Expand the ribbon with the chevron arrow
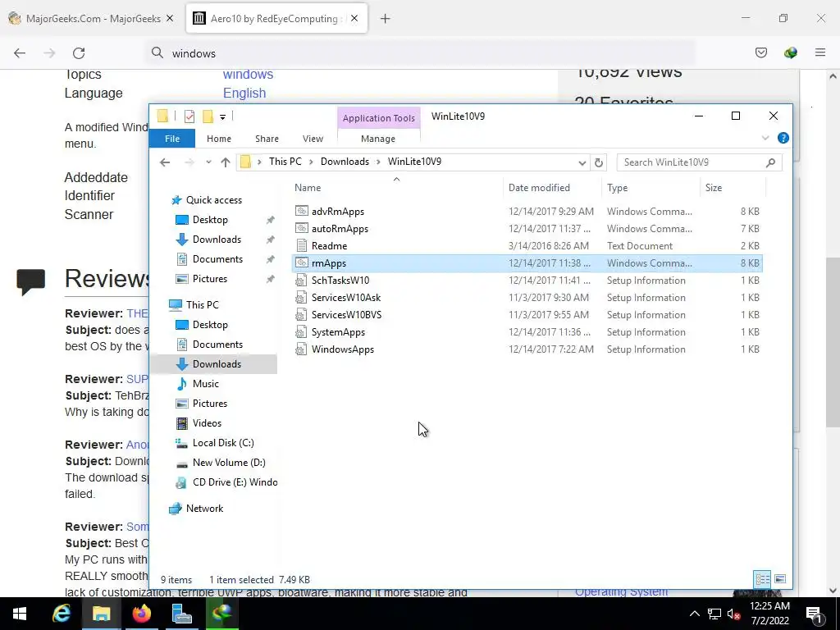840x630 pixels. [x=765, y=138]
